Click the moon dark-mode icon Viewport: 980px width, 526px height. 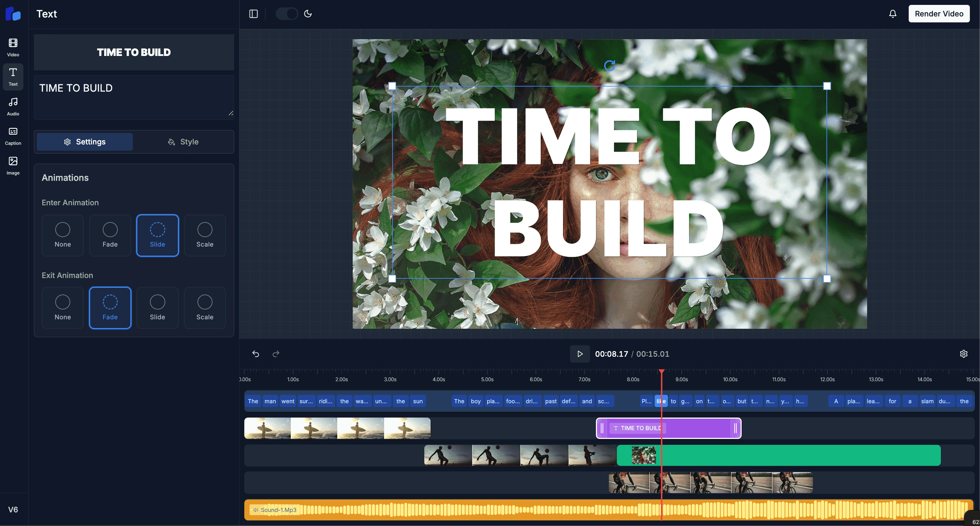[x=308, y=13]
